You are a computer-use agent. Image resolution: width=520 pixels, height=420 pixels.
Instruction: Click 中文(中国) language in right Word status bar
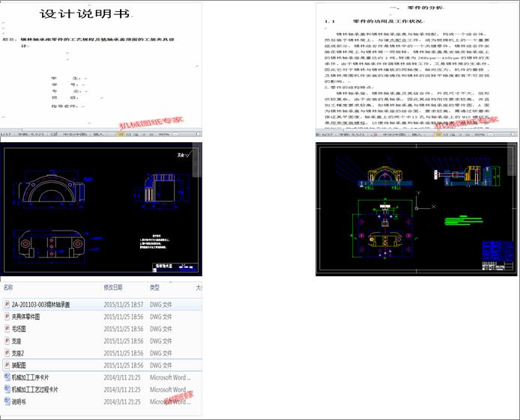(x=395, y=135)
